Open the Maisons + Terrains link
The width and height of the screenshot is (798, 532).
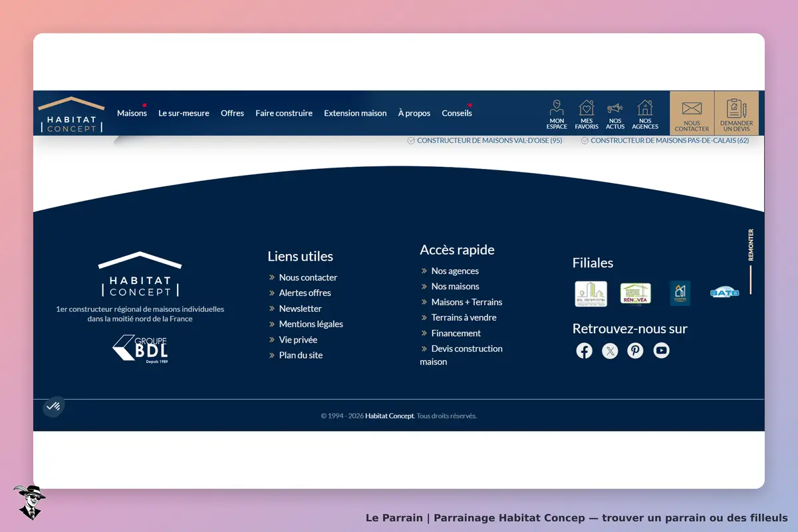point(467,302)
